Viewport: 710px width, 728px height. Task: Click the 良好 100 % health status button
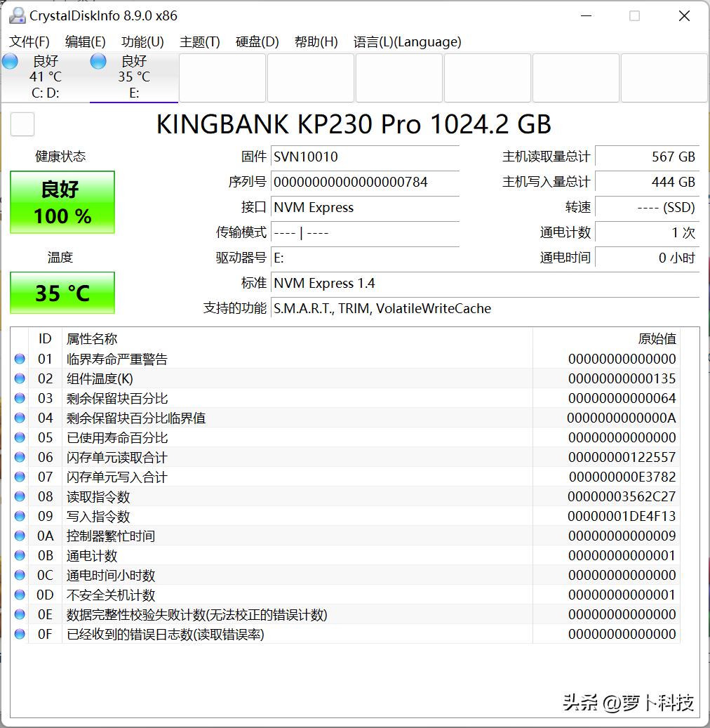click(x=62, y=202)
